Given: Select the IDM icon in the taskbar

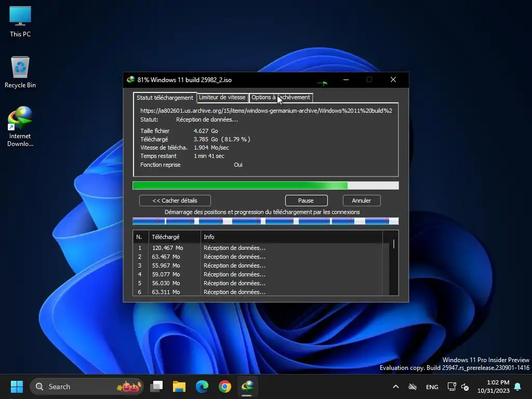Looking at the screenshot, I should pyautogui.click(x=247, y=387).
